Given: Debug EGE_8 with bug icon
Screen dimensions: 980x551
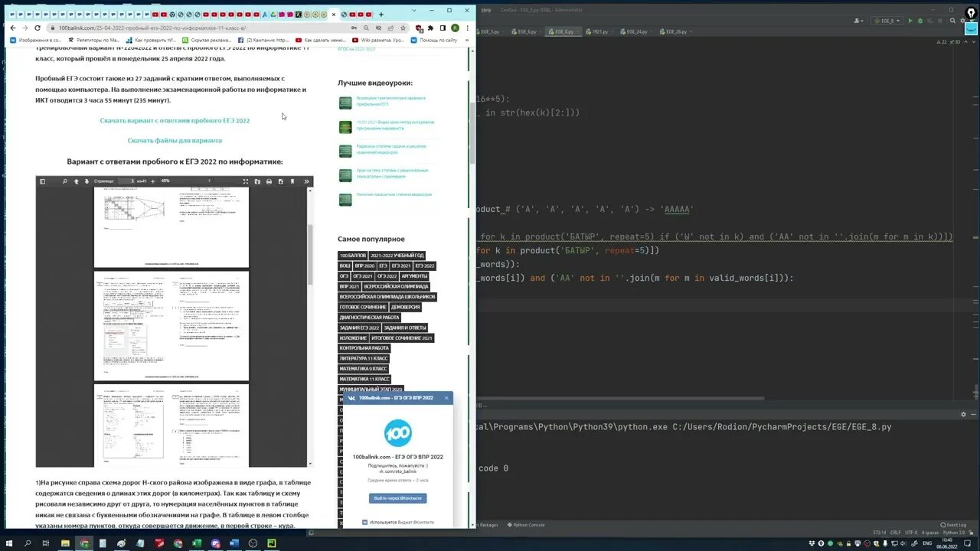Looking at the screenshot, I should (x=920, y=21).
